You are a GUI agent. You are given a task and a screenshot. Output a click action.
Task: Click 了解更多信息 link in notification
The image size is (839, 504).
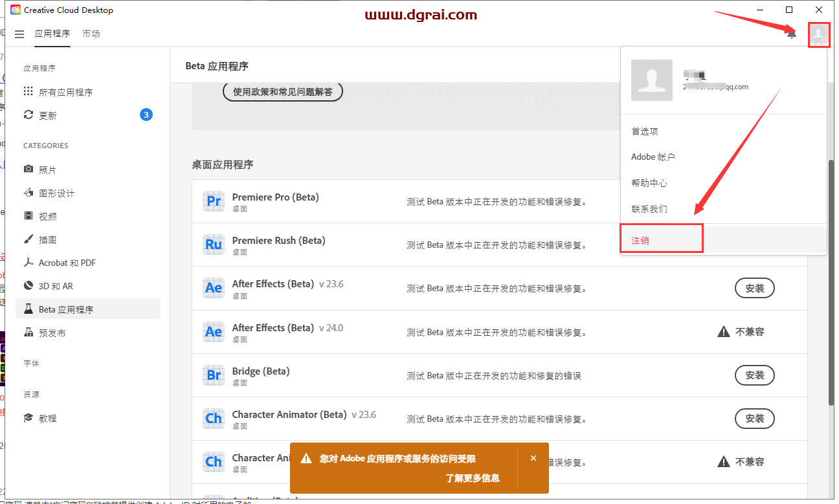tap(472, 478)
